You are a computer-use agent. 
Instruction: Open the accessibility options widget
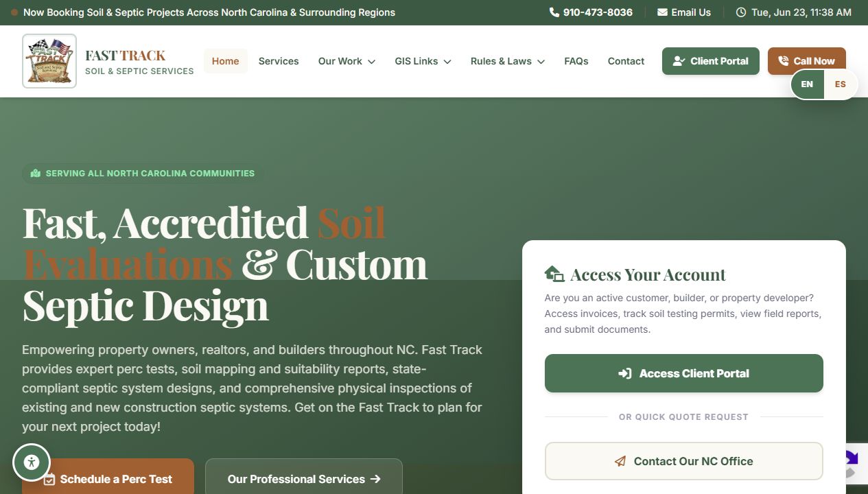pos(32,462)
